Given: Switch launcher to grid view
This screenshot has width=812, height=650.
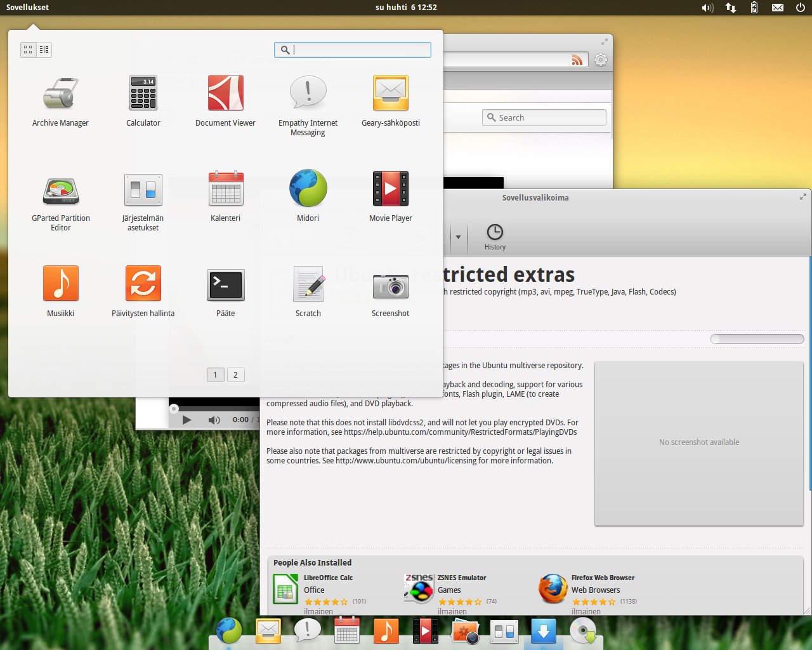Looking at the screenshot, I should pos(28,50).
